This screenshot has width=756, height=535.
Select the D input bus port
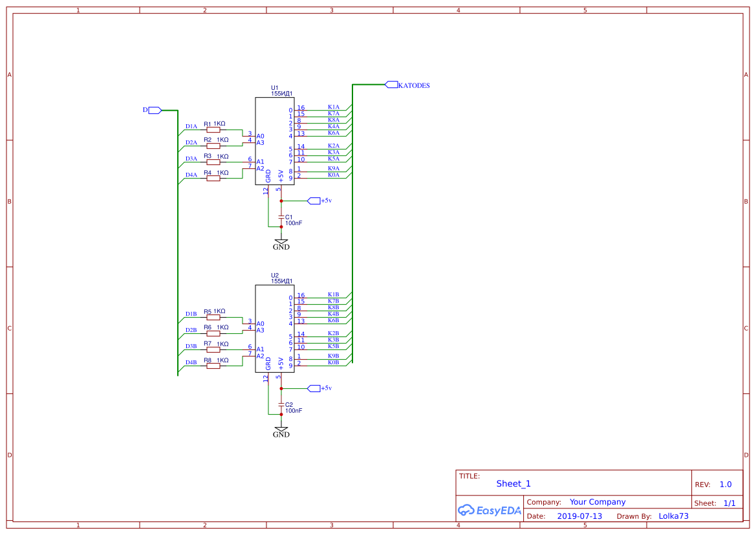coord(155,110)
